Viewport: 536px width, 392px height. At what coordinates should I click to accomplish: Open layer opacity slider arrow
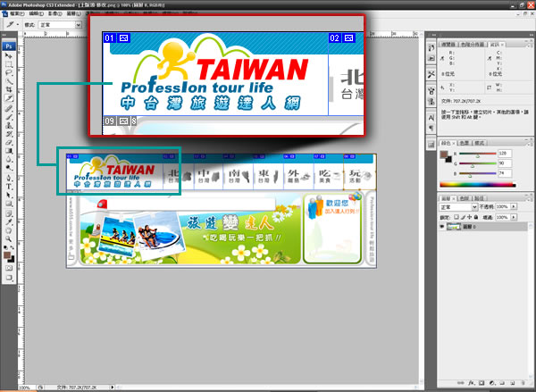[x=513, y=206]
